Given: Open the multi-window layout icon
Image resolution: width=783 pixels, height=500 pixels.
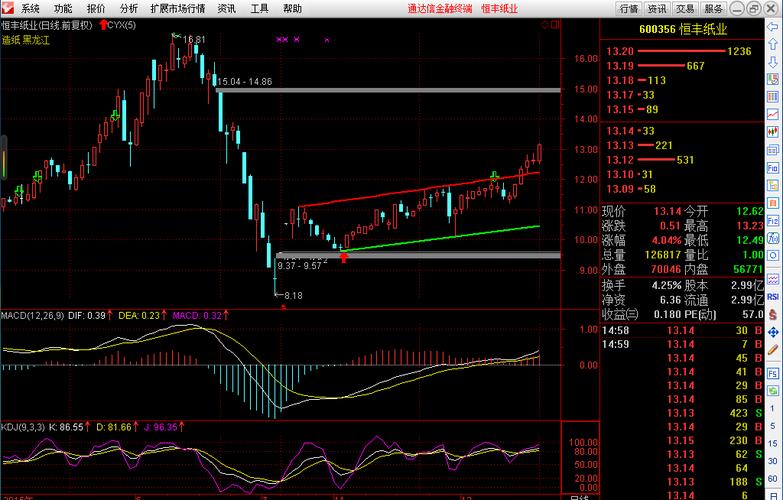Looking at the screenshot, I should click(773, 150).
